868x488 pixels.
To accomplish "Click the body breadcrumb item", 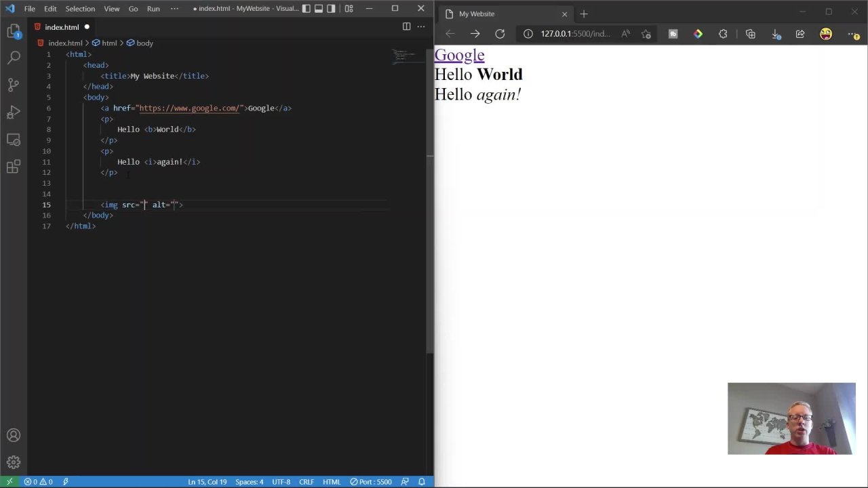I will pos(144,43).
